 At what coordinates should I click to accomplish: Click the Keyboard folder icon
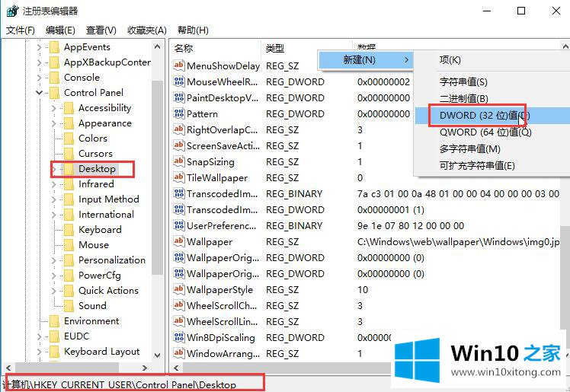click(x=69, y=230)
